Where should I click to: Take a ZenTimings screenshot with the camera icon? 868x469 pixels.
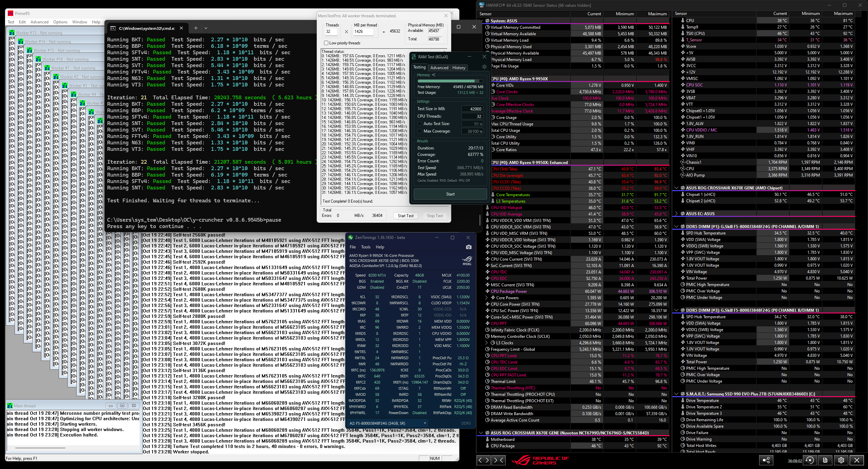[468, 247]
